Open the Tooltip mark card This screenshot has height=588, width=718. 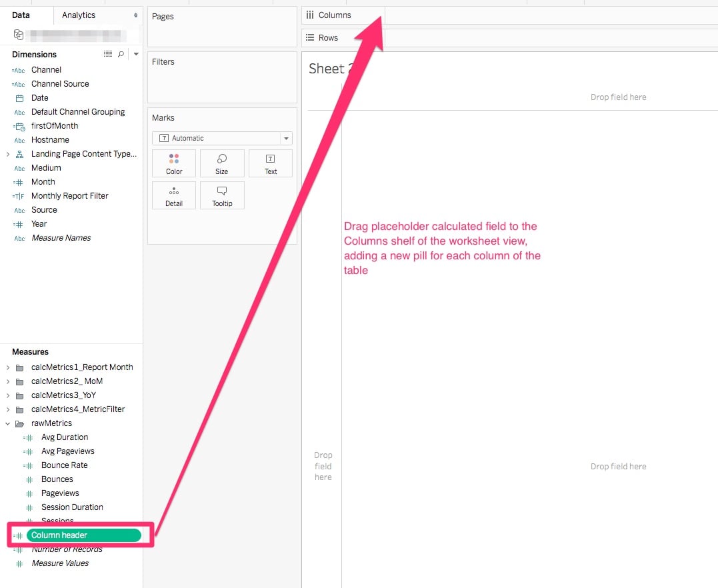[x=222, y=195]
